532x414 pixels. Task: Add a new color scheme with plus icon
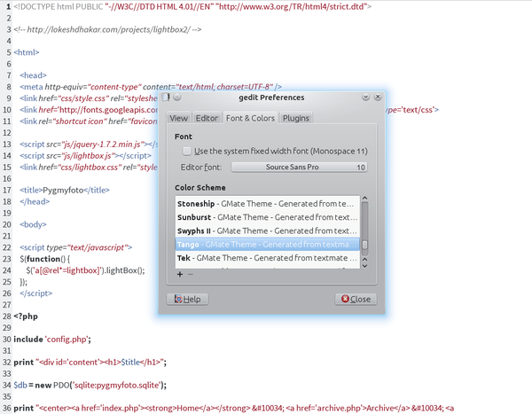click(x=180, y=274)
